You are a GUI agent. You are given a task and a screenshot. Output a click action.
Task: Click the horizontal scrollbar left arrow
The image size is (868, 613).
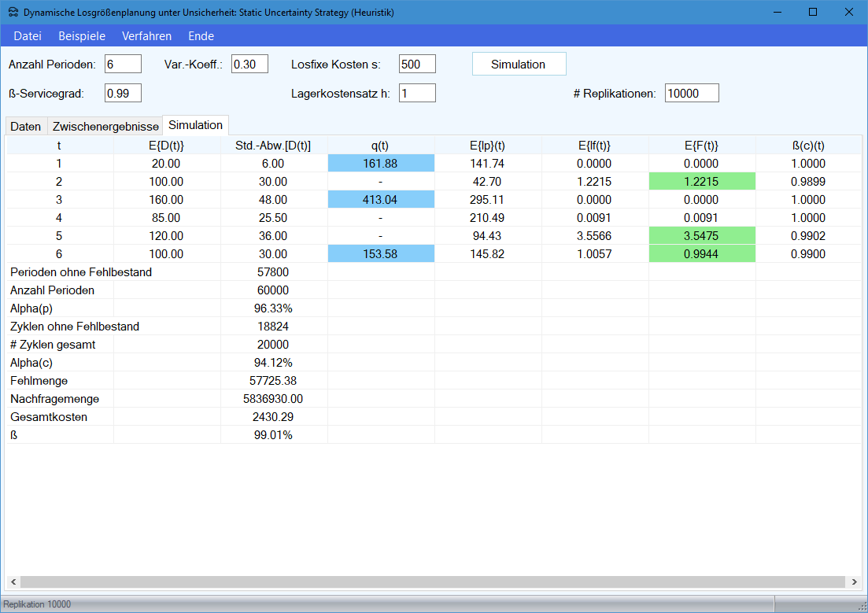(x=13, y=582)
